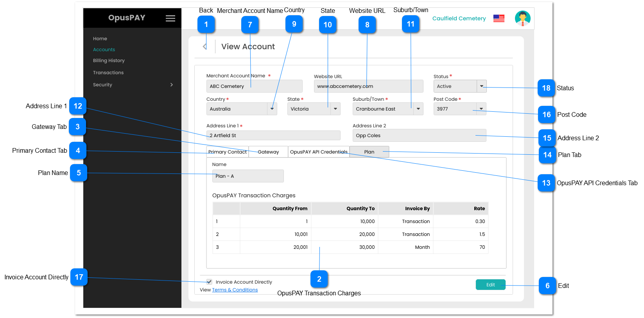Click the Edit button
The height and width of the screenshot is (318, 644).
pos(490,284)
